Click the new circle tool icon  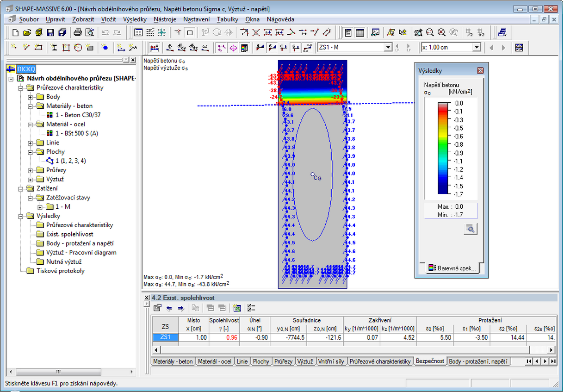coord(78,47)
